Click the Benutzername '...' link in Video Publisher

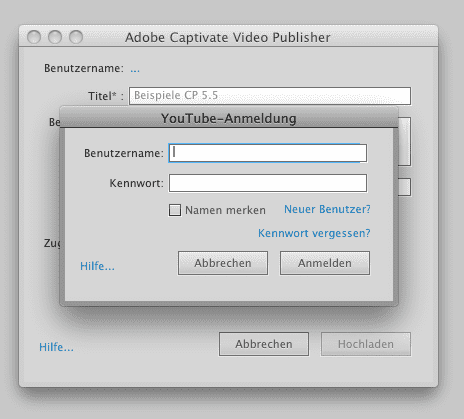[x=135, y=69]
